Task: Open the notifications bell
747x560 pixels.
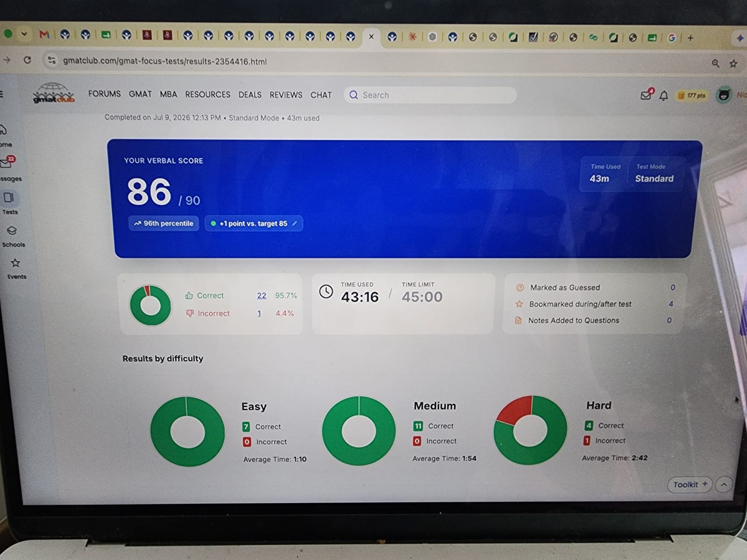Action: (663, 96)
